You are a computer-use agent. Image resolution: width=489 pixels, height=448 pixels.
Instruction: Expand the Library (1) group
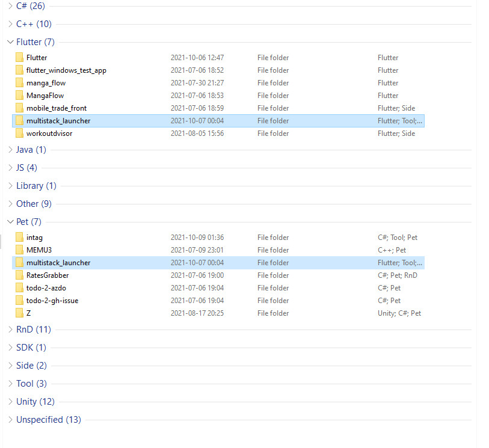[10, 186]
